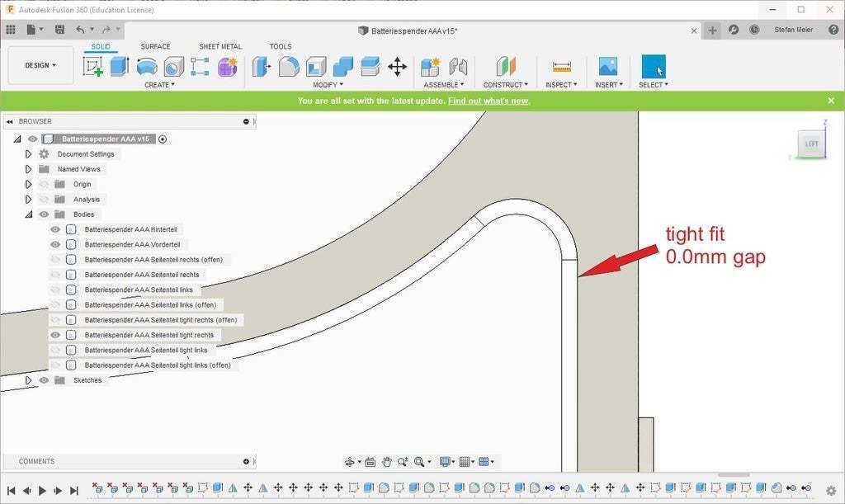This screenshot has width=845, height=504.
Task: Click the Extrude tool icon
Action: (x=120, y=67)
